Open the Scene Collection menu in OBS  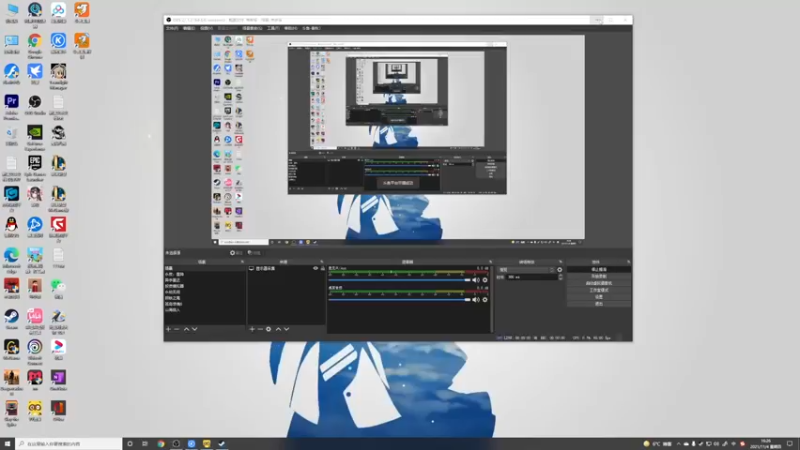click(252, 29)
